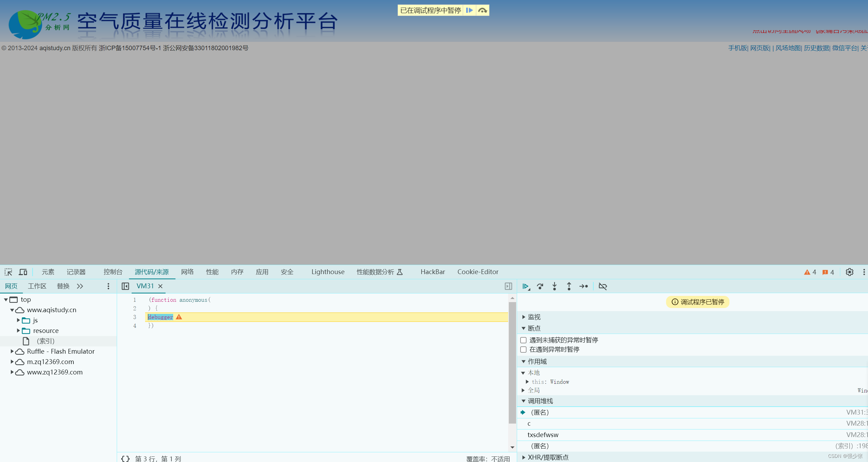Open DevTools settings gear
The height and width of the screenshot is (462, 868).
(849, 272)
